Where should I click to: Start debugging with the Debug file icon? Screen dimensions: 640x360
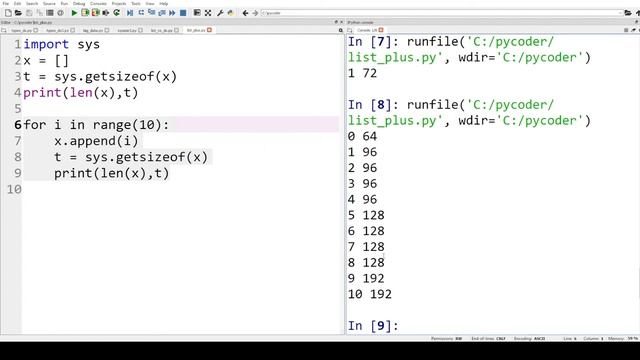[130, 13]
